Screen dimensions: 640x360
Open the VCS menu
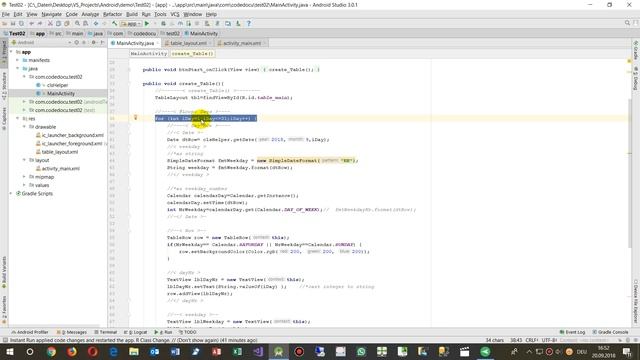coord(175,14)
